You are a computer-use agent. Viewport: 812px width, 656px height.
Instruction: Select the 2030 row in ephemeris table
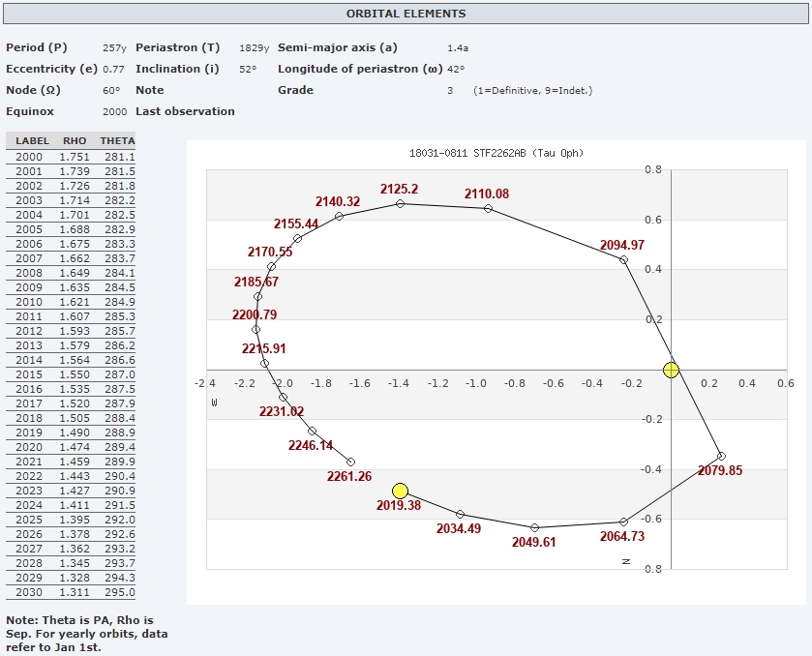(70, 592)
